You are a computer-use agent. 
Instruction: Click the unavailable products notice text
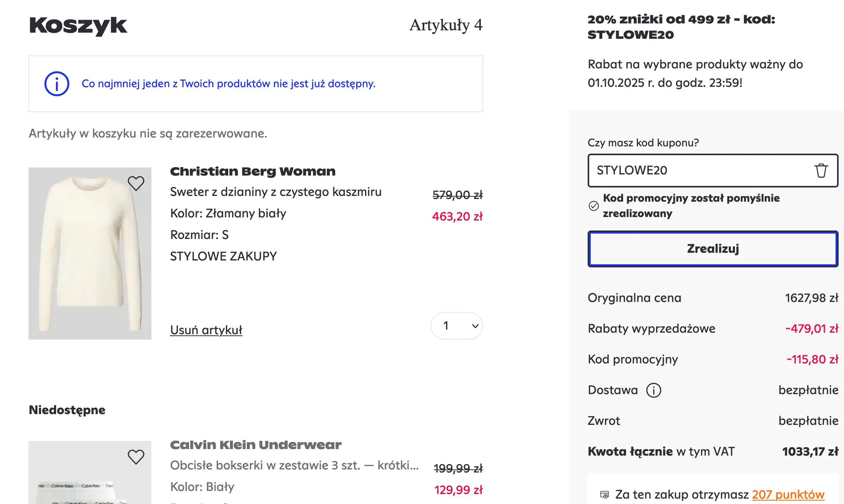pyautogui.click(x=228, y=84)
